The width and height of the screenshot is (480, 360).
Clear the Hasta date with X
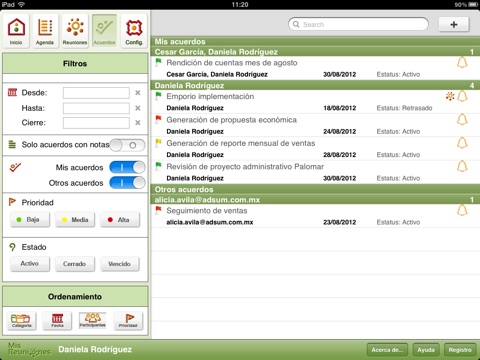coord(138,108)
